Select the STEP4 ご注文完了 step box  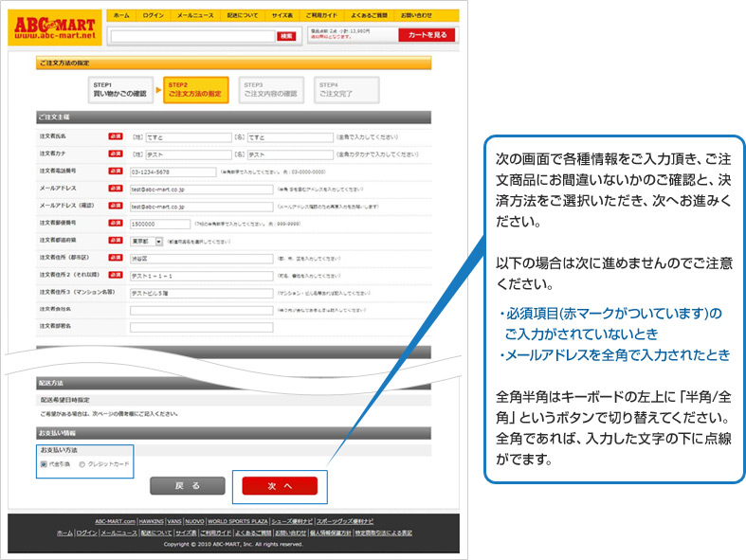point(346,89)
